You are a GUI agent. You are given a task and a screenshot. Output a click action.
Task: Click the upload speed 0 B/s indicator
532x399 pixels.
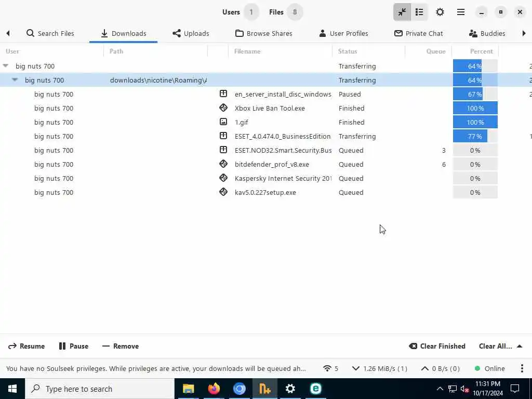[440, 368]
